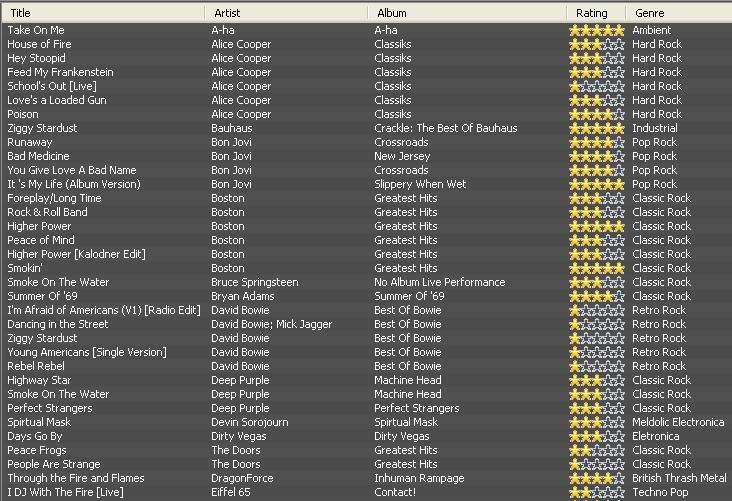Click the star rating of Peace Frogs

point(597,451)
